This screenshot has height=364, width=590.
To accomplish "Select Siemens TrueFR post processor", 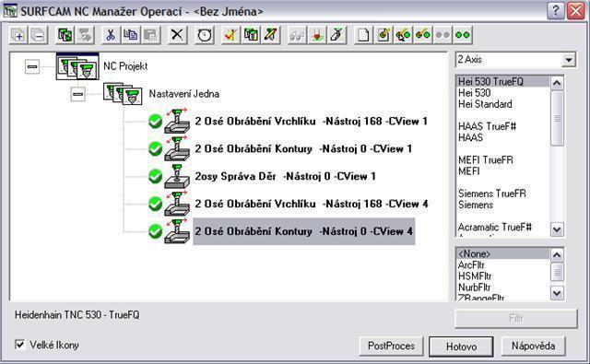I will pos(492,194).
